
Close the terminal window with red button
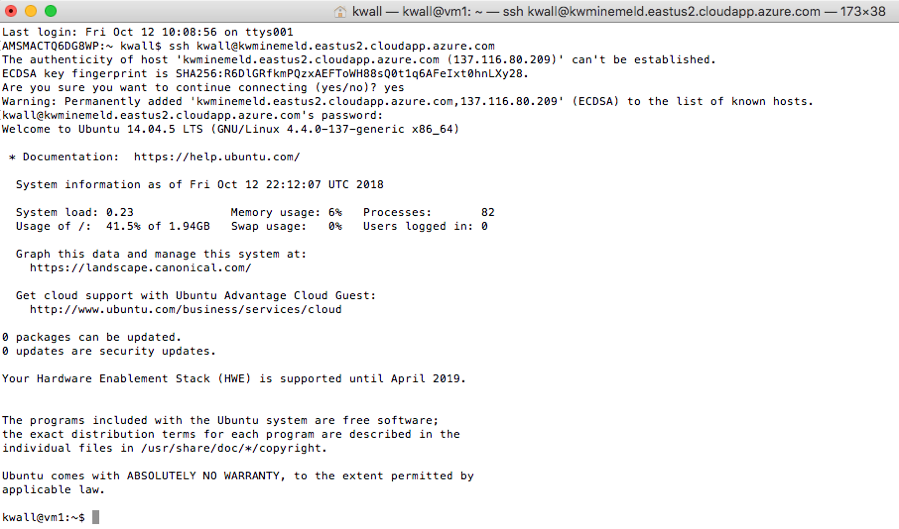tap(11, 11)
